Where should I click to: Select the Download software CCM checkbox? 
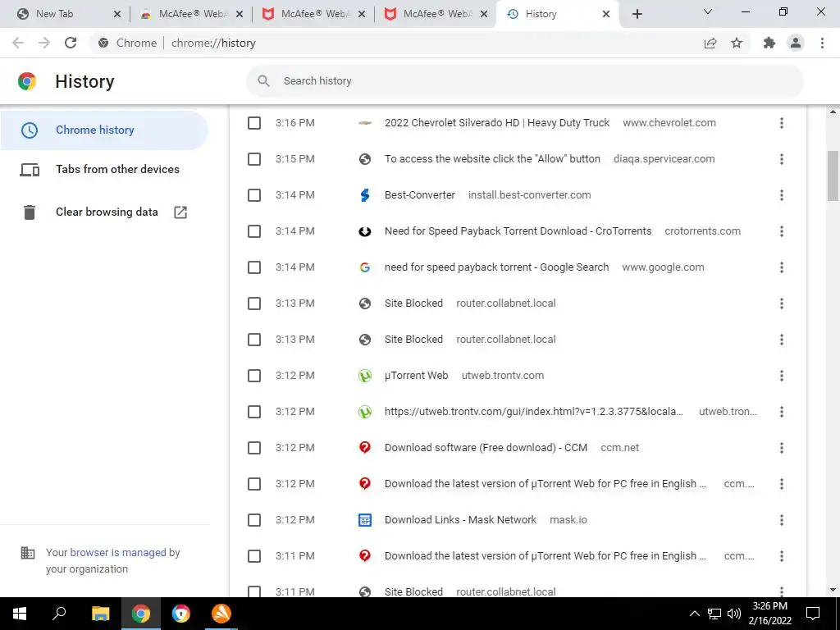(x=254, y=448)
